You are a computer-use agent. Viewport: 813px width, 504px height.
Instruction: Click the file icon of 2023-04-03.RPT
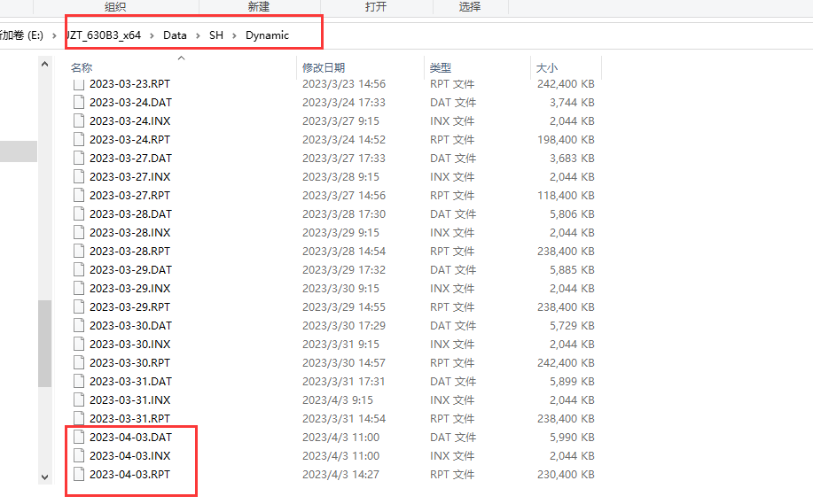(79, 475)
